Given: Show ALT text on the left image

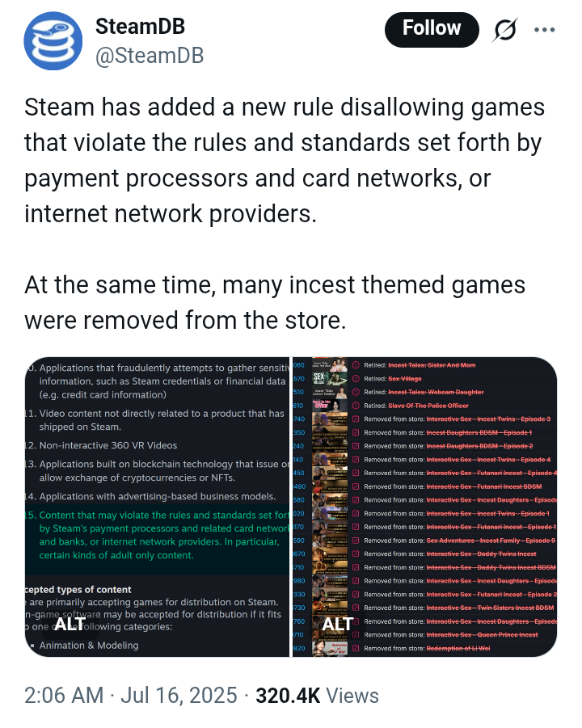Looking at the screenshot, I should (x=70, y=624).
